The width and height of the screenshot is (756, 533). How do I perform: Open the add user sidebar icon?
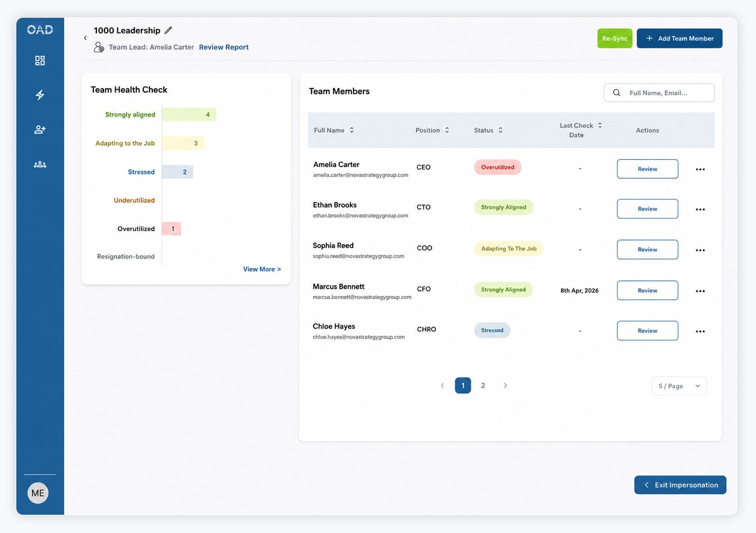click(40, 130)
